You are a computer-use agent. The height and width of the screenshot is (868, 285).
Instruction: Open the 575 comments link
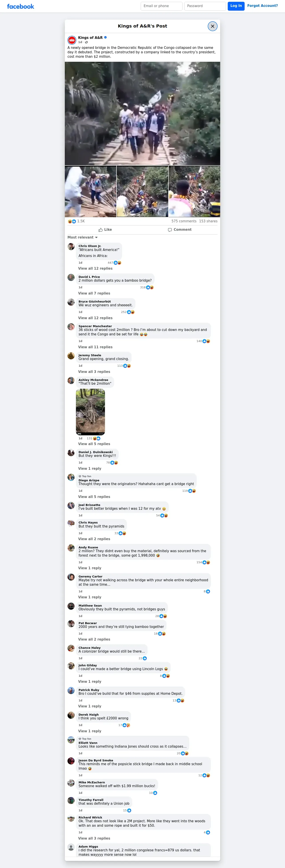click(184, 221)
